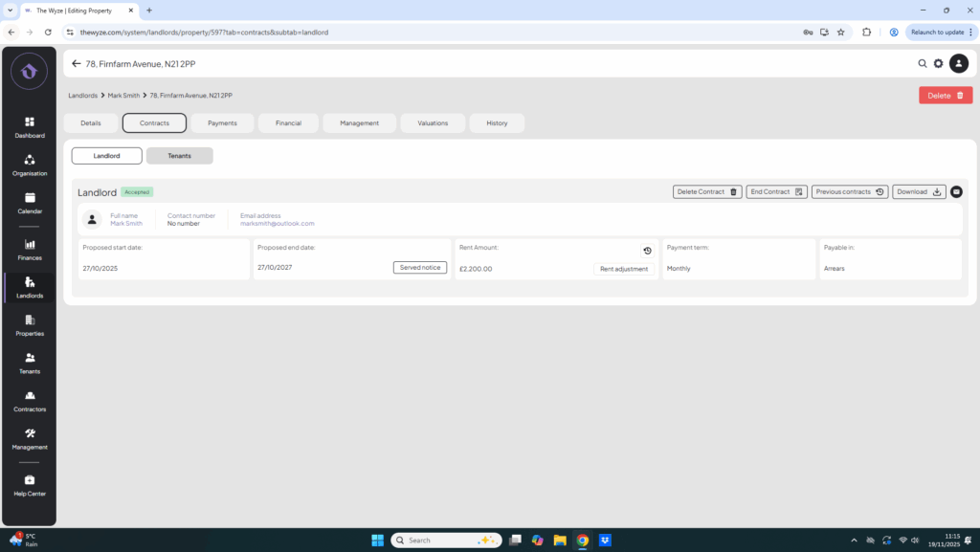Screen dimensions: 980x552
Task: Open Finances in the sidebar
Action: (x=29, y=249)
